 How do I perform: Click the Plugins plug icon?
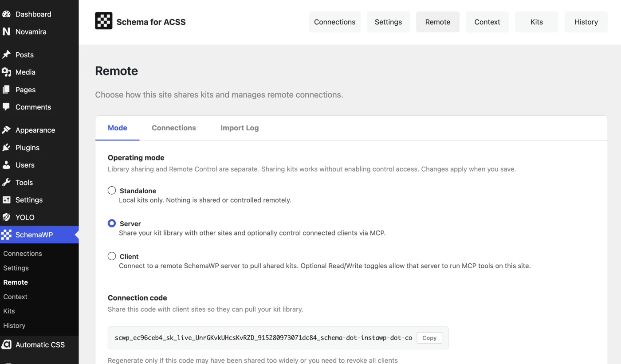(6, 148)
